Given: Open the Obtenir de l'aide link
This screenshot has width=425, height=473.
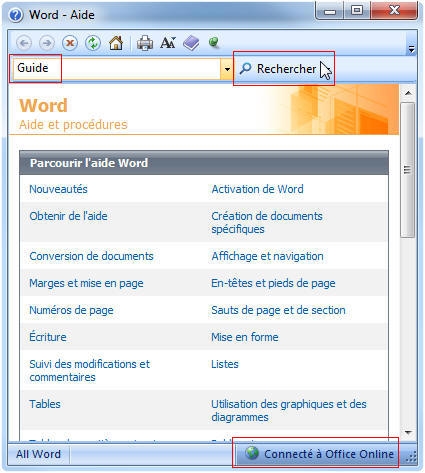Looking at the screenshot, I should coord(68,216).
